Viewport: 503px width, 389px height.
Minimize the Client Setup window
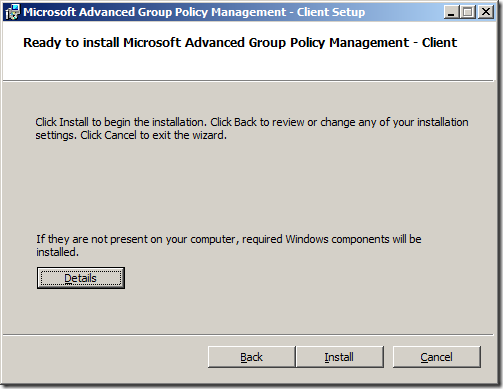click(x=451, y=12)
